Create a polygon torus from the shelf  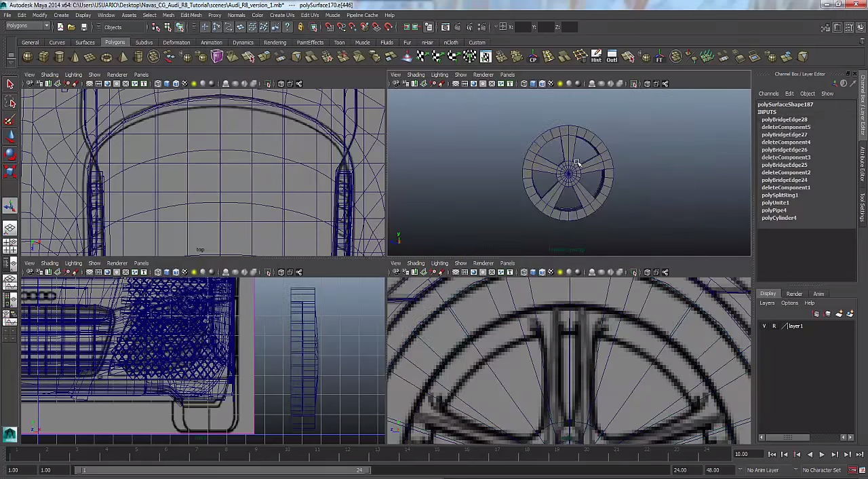click(x=106, y=57)
